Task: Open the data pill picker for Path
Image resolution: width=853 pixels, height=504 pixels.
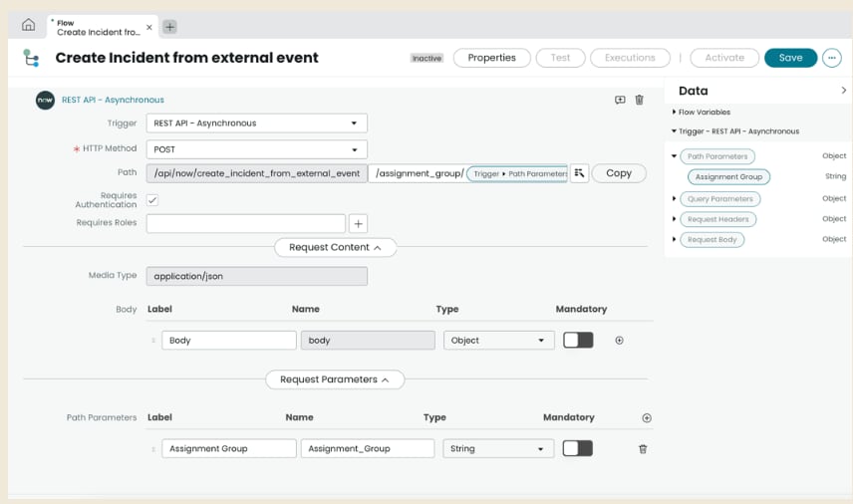Action: pyautogui.click(x=579, y=173)
